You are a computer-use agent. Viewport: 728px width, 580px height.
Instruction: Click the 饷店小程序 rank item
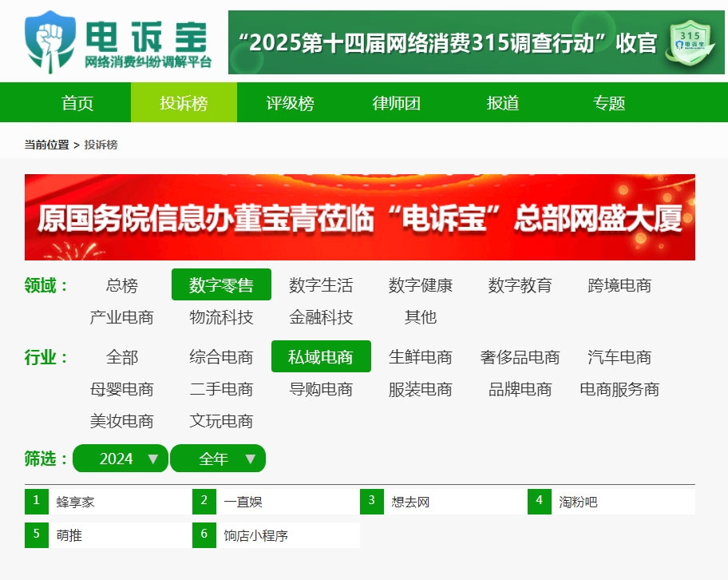275,535
